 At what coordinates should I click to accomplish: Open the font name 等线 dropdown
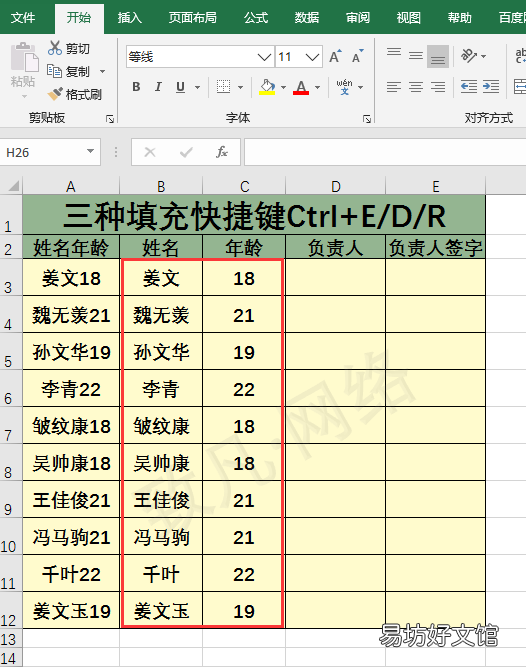tap(264, 57)
